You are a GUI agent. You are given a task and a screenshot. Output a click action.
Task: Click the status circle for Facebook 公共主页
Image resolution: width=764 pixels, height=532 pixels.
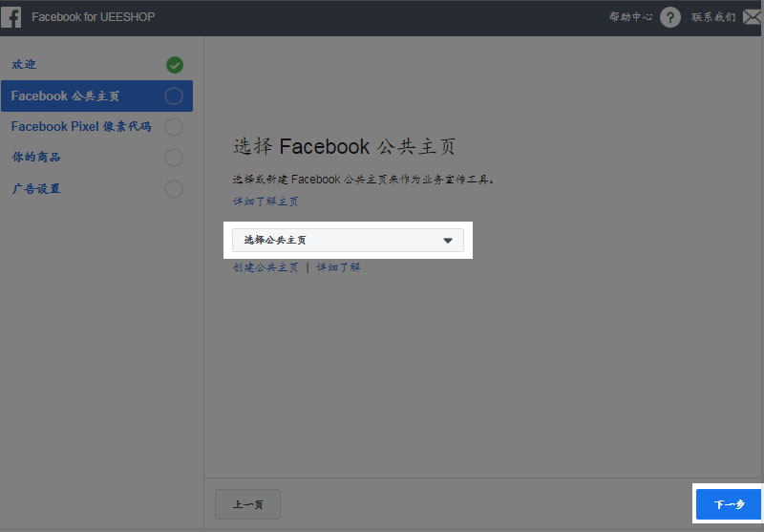pos(174,96)
